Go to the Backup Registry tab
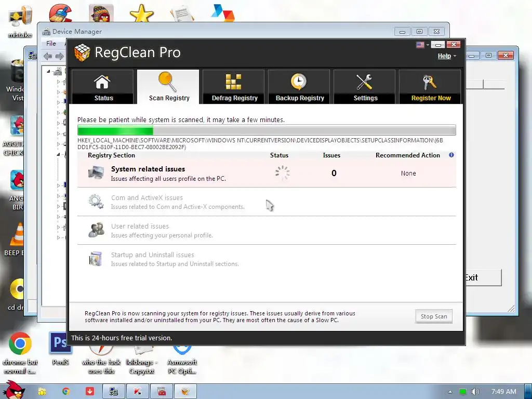The height and width of the screenshot is (399, 532). click(299, 87)
